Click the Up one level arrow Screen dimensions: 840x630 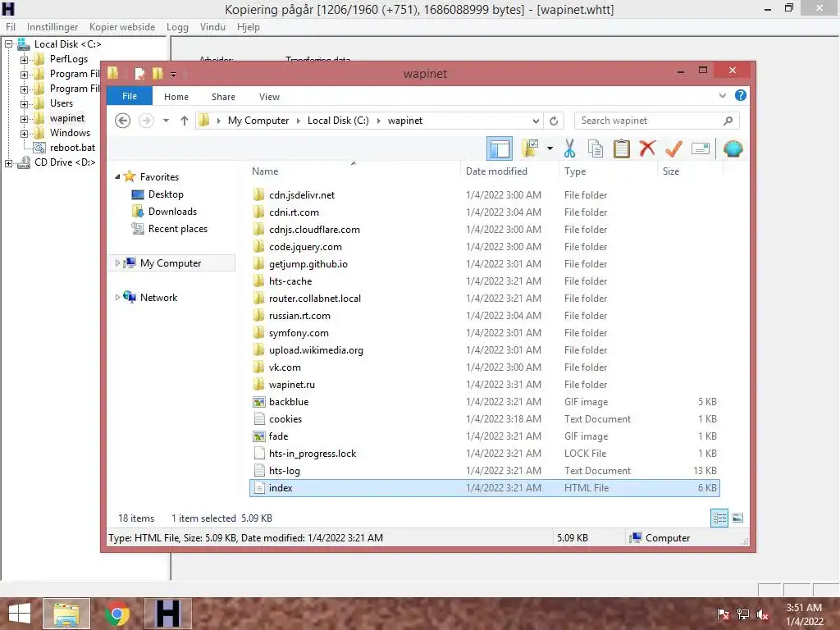[185, 121]
